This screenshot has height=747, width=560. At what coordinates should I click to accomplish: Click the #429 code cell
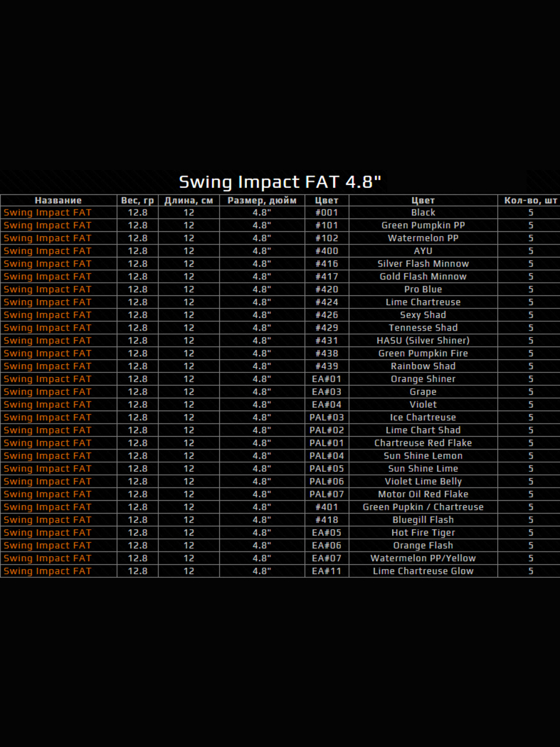(327, 327)
